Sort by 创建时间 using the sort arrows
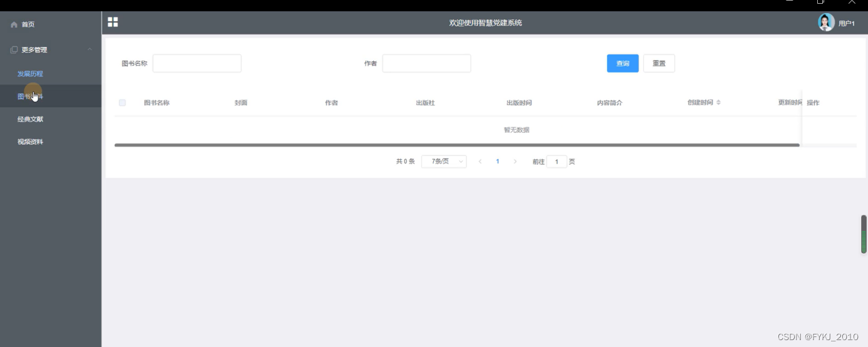The height and width of the screenshot is (347, 868). (x=719, y=102)
